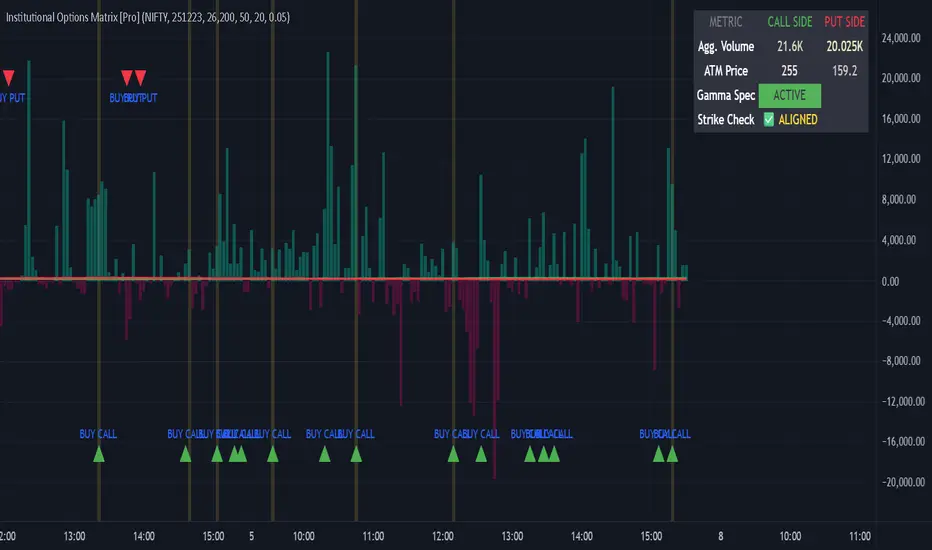Click the BUY CALL arrow just after 10:00
The image size is (932, 550).
click(x=324, y=455)
